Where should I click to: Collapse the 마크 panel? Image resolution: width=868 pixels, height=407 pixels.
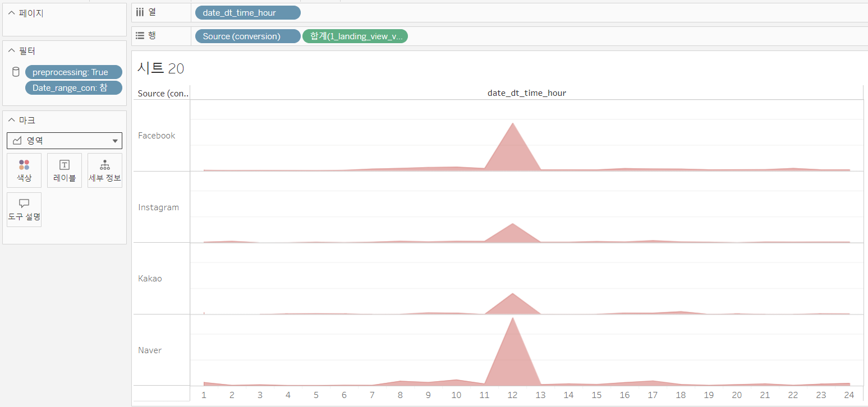point(11,120)
